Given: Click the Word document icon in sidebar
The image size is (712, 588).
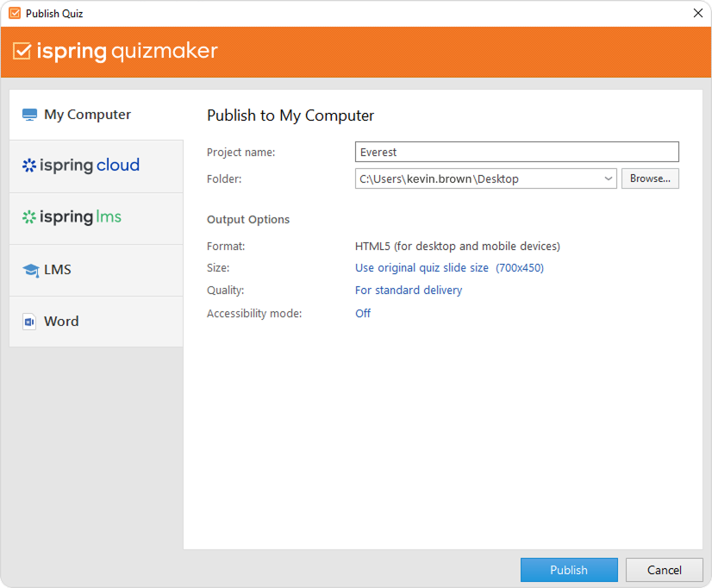Looking at the screenshot, I should (x=29, y=322).
